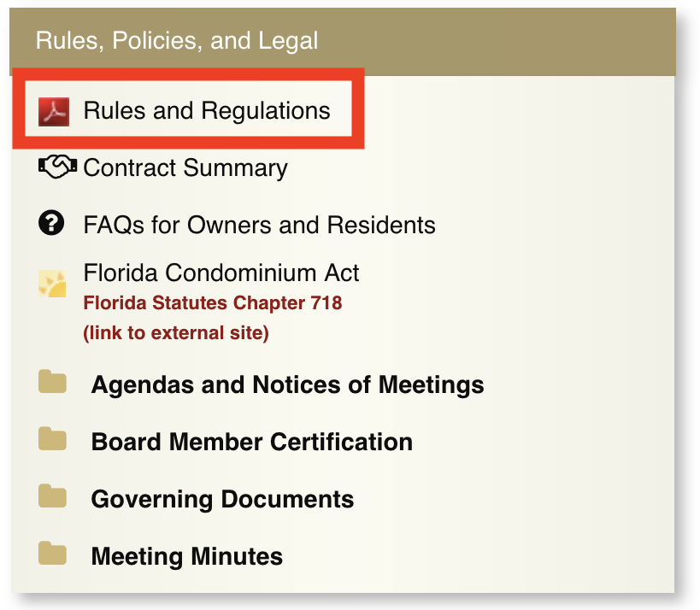Click the Board Member Certification folder icon
Viewport: 700px width, 610px height.
click(x=52, y=439)
